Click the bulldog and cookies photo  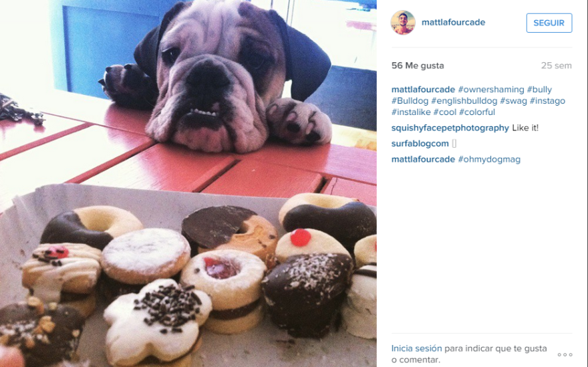[188, 183]
